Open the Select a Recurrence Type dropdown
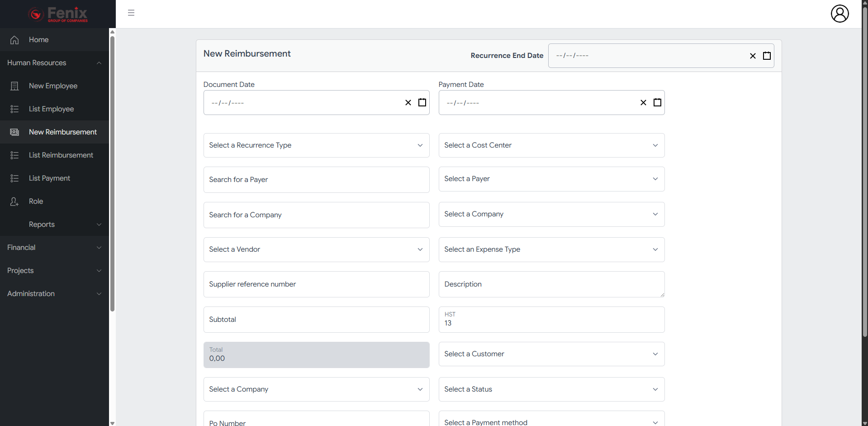The image size is (868, 426). [316, 145]
